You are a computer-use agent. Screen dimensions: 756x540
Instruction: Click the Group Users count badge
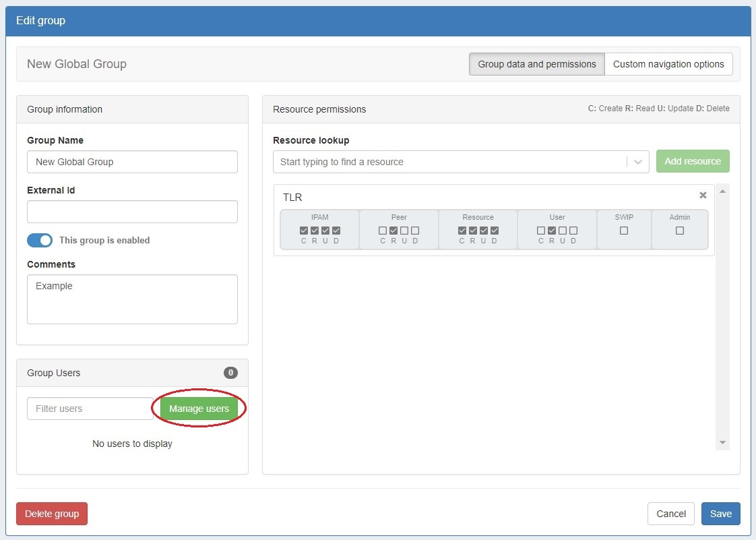coord(230,373)
